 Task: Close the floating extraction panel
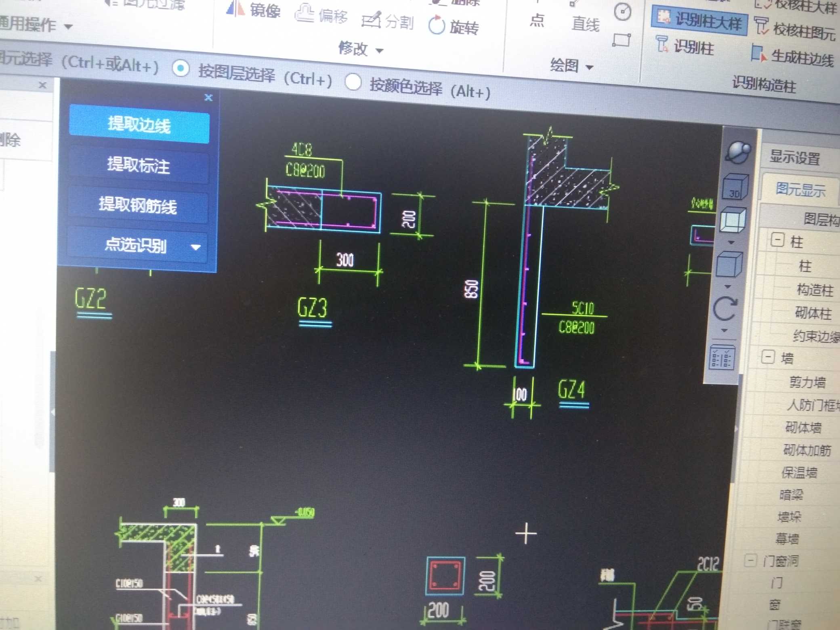pos(208,97)
